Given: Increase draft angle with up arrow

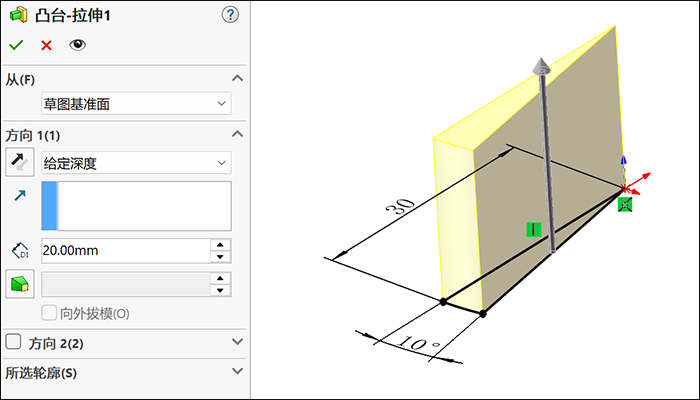Looking at the screenshot, I should click(220, 279).
